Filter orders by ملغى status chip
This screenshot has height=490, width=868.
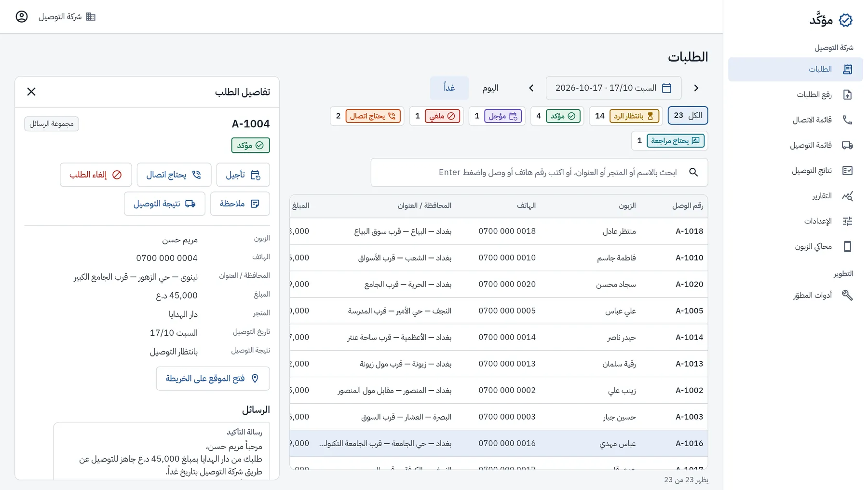tap(436, 116)
